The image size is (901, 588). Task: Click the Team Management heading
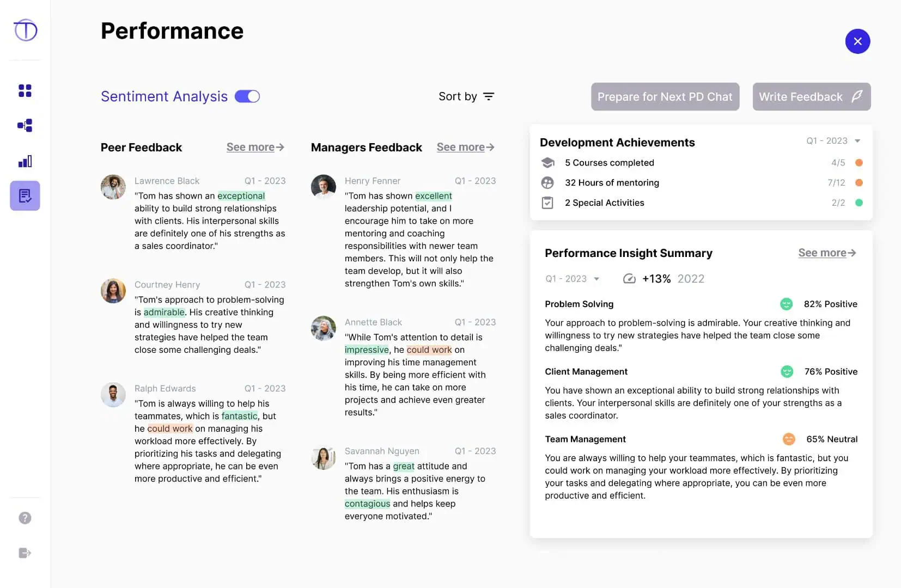585,439
